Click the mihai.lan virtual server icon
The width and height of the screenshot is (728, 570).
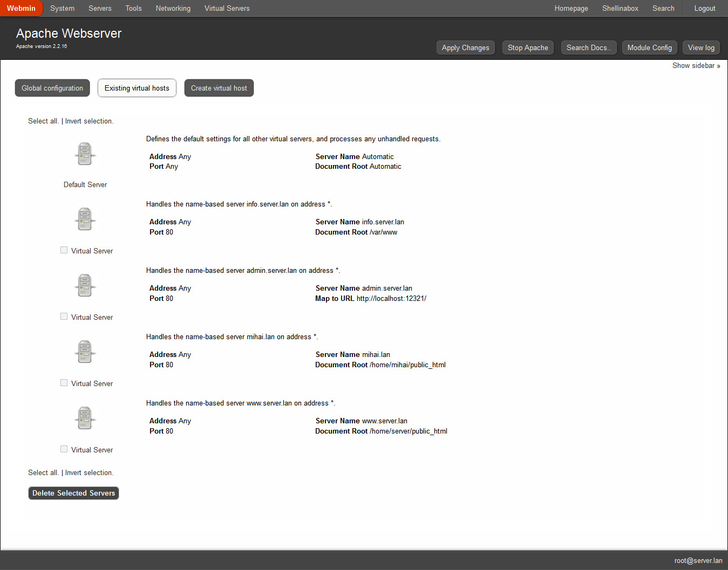[x=85, y=352]
